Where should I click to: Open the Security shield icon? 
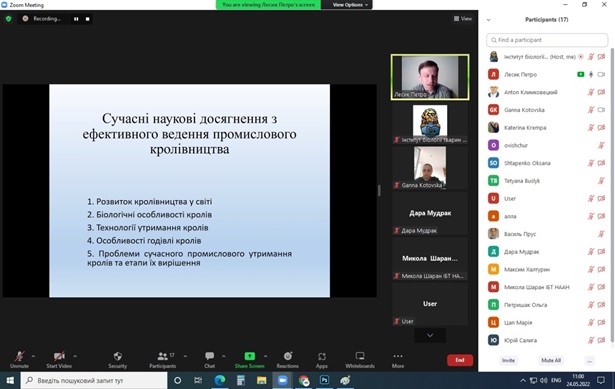click(x=117, y=356)
